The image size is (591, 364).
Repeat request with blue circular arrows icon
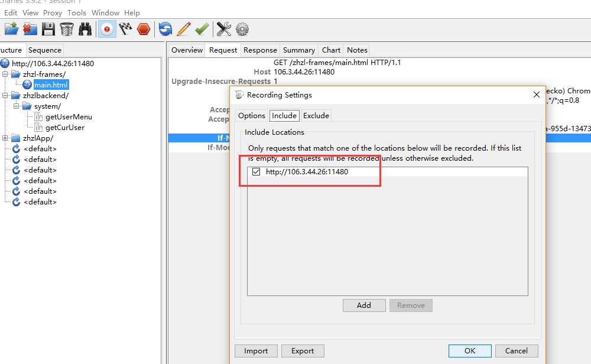point(165,29)
